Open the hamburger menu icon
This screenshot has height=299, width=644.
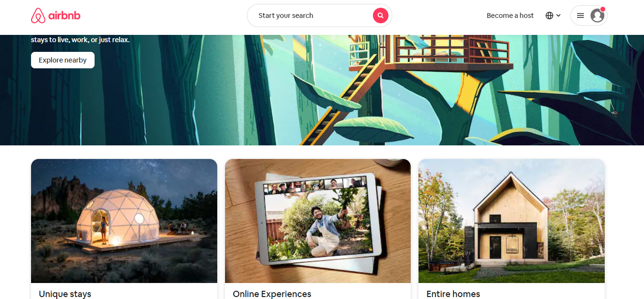(580, 16)
